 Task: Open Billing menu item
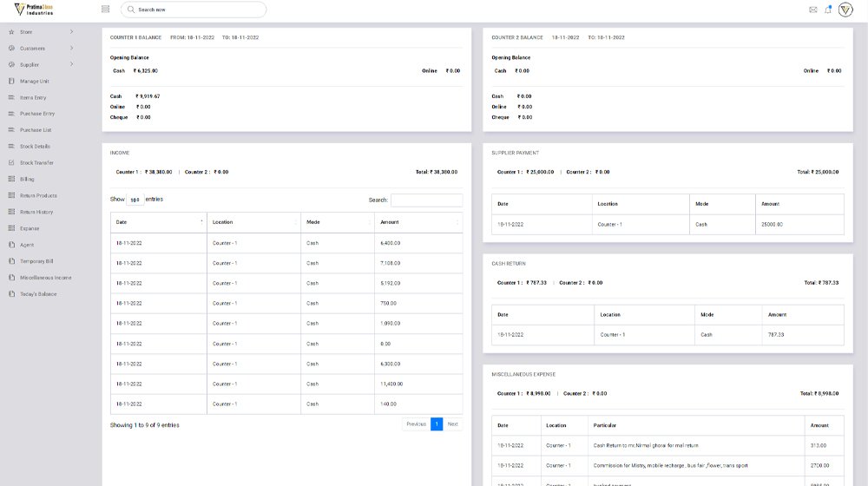coord(27,180)
